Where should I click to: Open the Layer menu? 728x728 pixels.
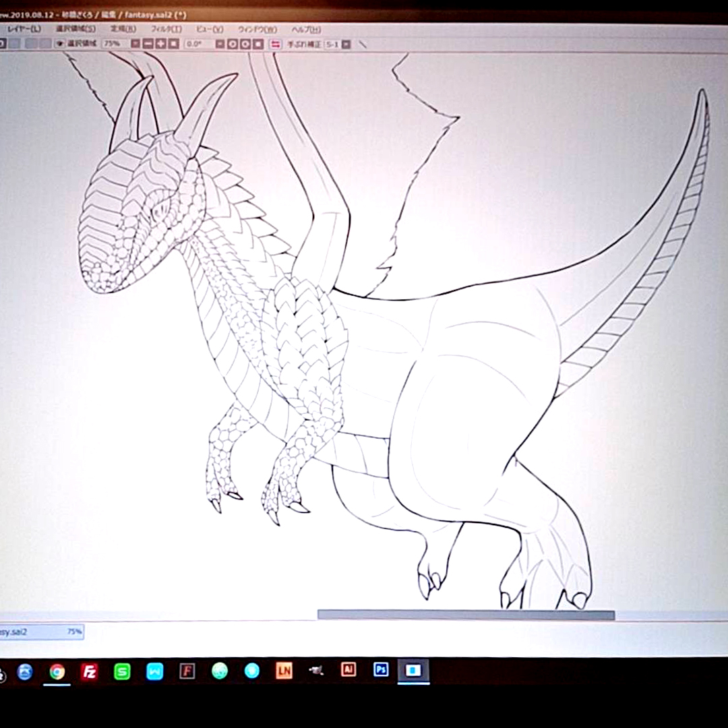(24, 29)
